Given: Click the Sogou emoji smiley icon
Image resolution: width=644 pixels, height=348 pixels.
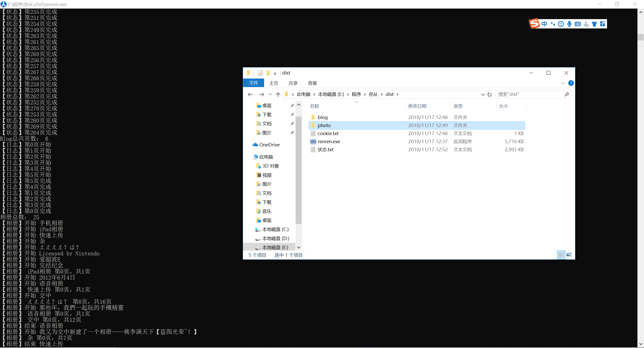Looking at the screenshot, I should click(x=561, y=24).
